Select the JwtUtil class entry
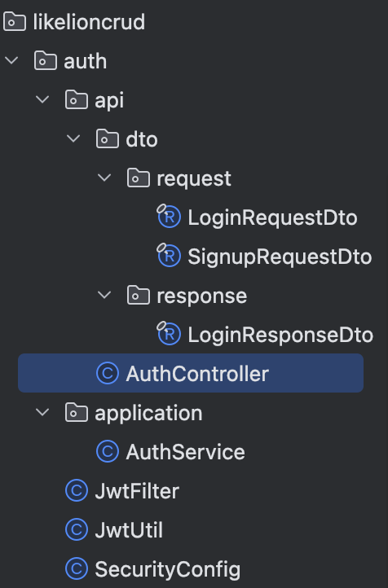Screen dimensions: 388x588 tap(129, 530)
